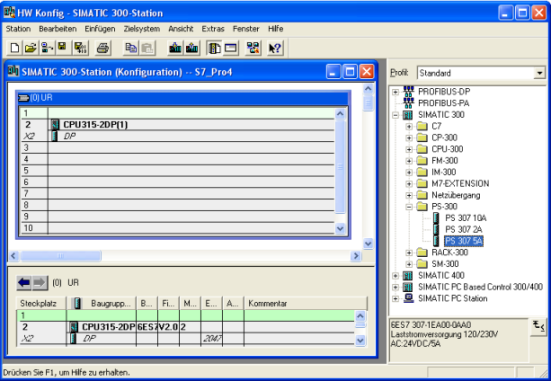Click the back arrow in rack detail pane

(24, 283)
